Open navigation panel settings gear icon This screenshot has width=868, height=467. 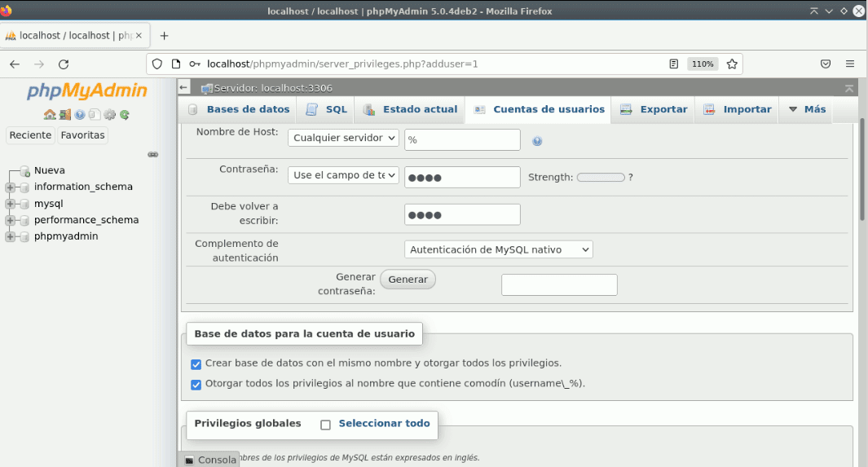click(109, 115)
